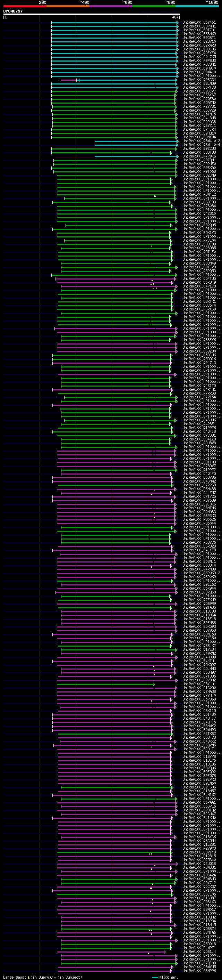The image size is (222, 980).
Task: Select hit label UniRef100_P05044
Action: 199,524
